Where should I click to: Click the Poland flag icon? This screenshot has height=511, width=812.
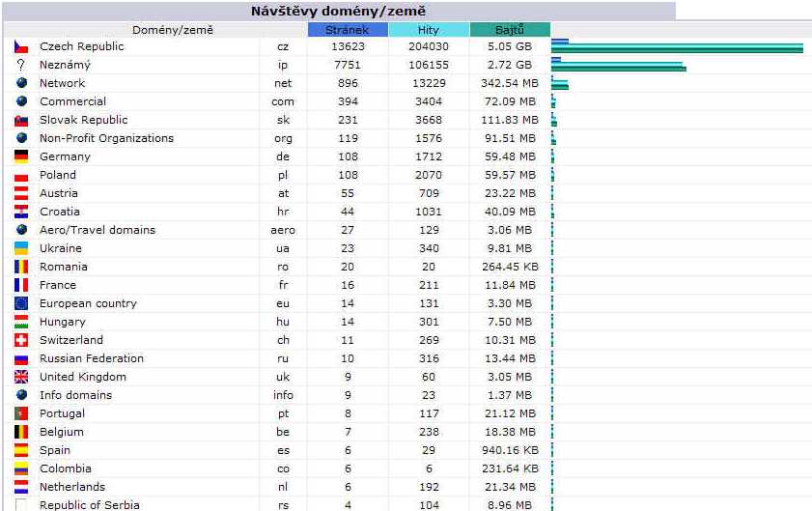[21, 175]
